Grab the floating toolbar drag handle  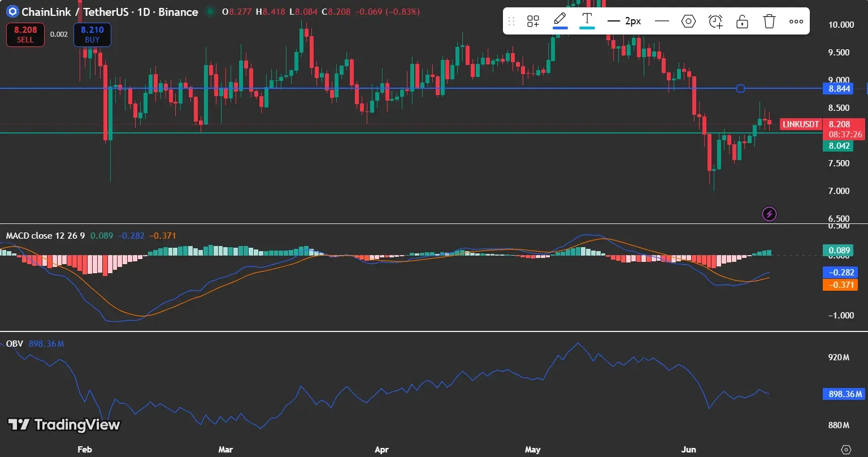511,21
